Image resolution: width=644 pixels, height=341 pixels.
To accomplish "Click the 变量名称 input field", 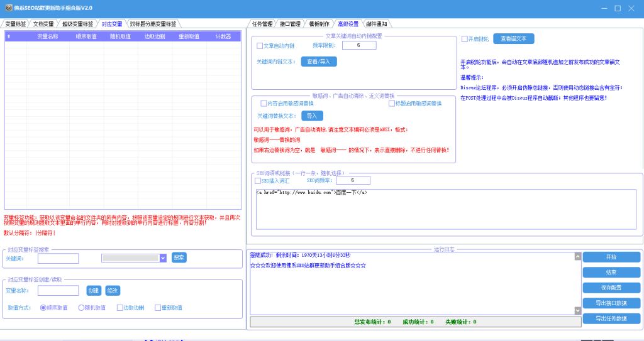I will pyautogui.click(x=58, y=291).
